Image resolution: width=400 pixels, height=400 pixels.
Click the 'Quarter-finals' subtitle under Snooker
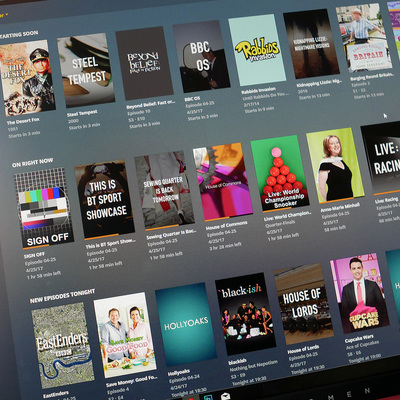280,224
